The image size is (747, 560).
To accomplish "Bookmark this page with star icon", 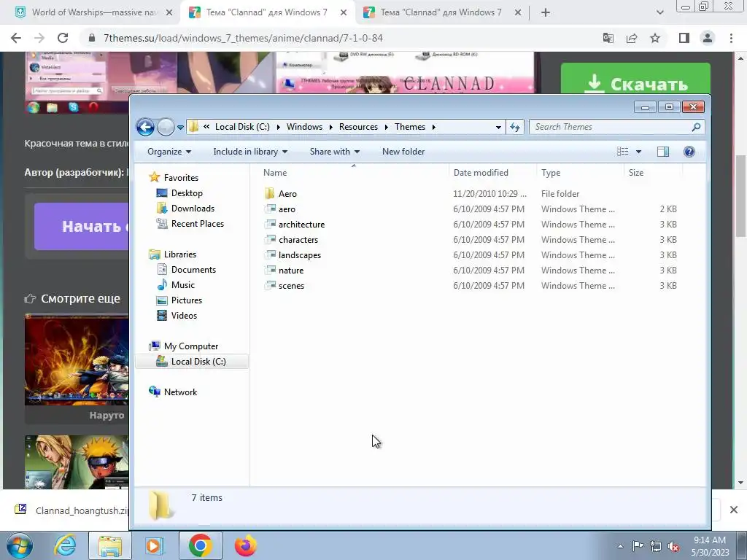I will pyautogui.click(x=655, y=38).
